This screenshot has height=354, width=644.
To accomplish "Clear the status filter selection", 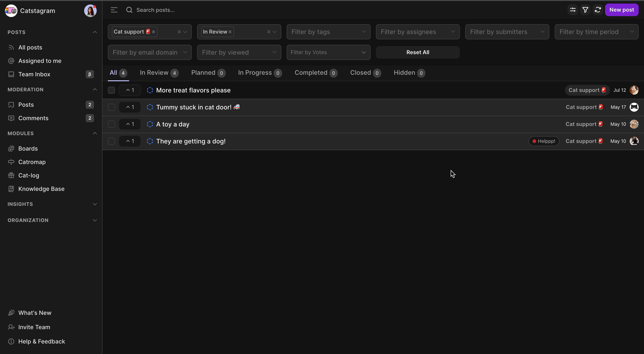I will [x=269, y=32].
